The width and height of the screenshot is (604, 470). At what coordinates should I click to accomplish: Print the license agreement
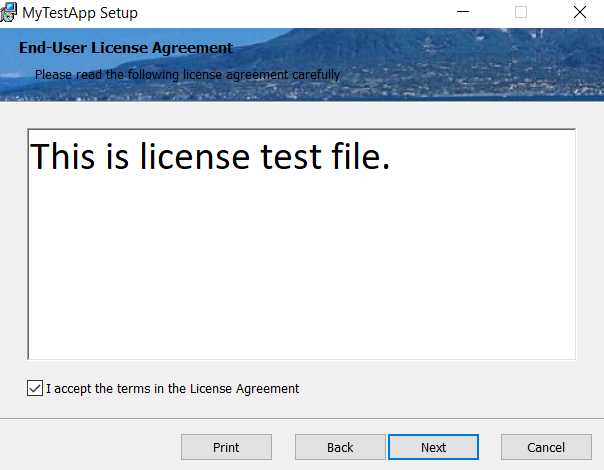(x=226, y=447)
